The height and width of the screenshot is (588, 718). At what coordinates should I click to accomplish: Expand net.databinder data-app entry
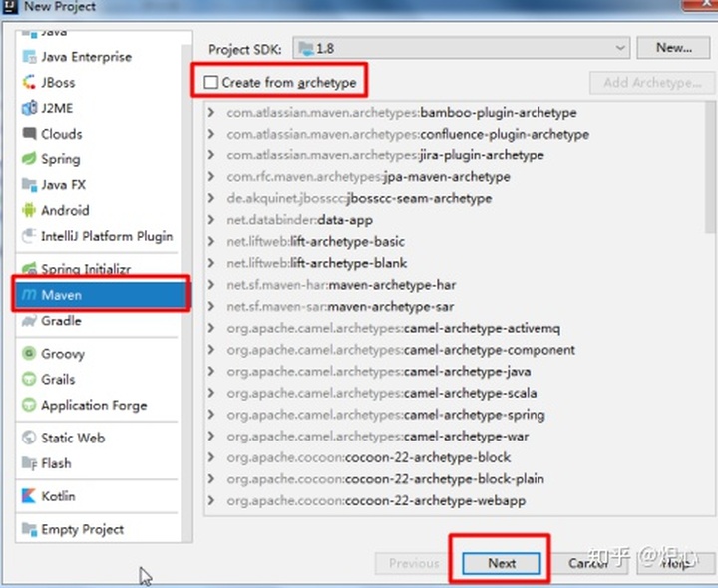(211, 219)
